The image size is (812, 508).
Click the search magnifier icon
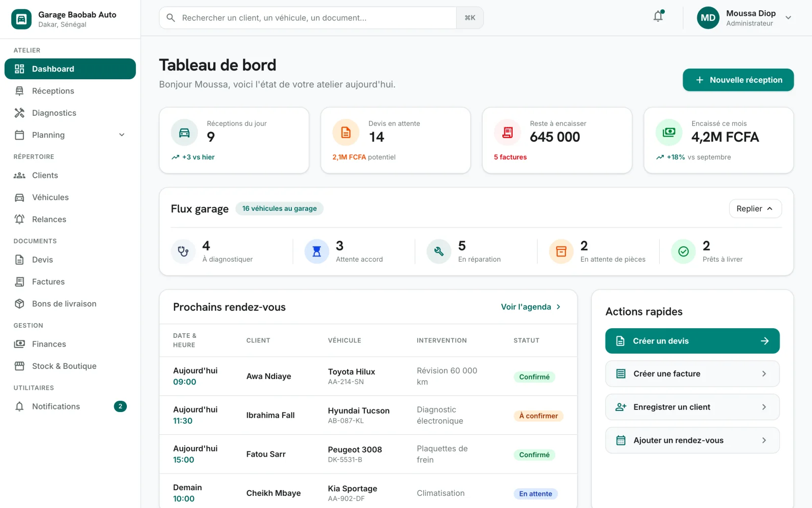click(x=171, y=18)
